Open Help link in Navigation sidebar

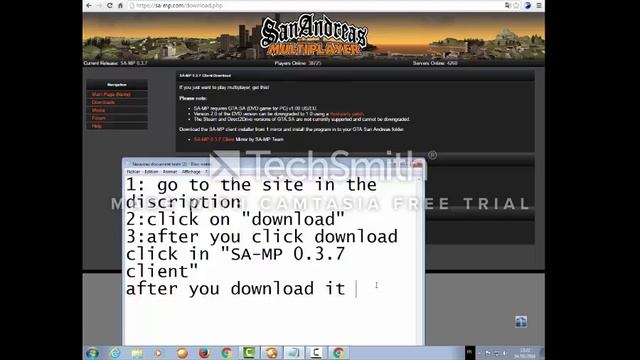point(97,126)
